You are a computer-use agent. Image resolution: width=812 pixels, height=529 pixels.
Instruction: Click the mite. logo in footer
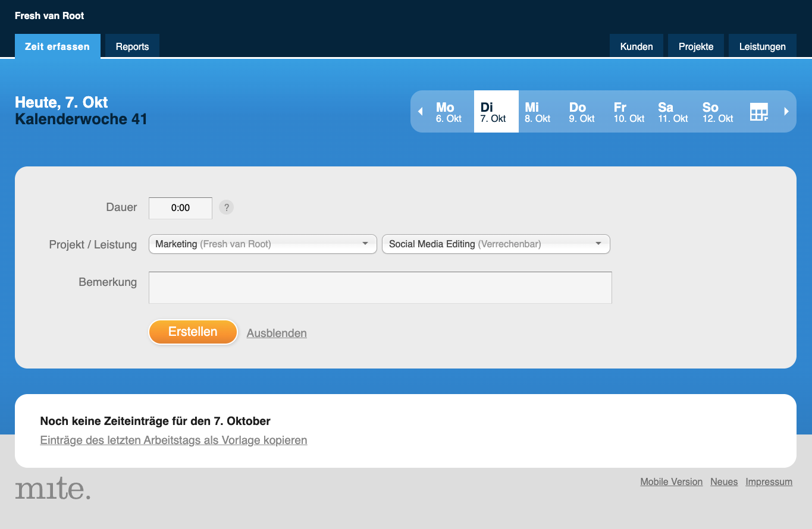(x=53, y=488)
